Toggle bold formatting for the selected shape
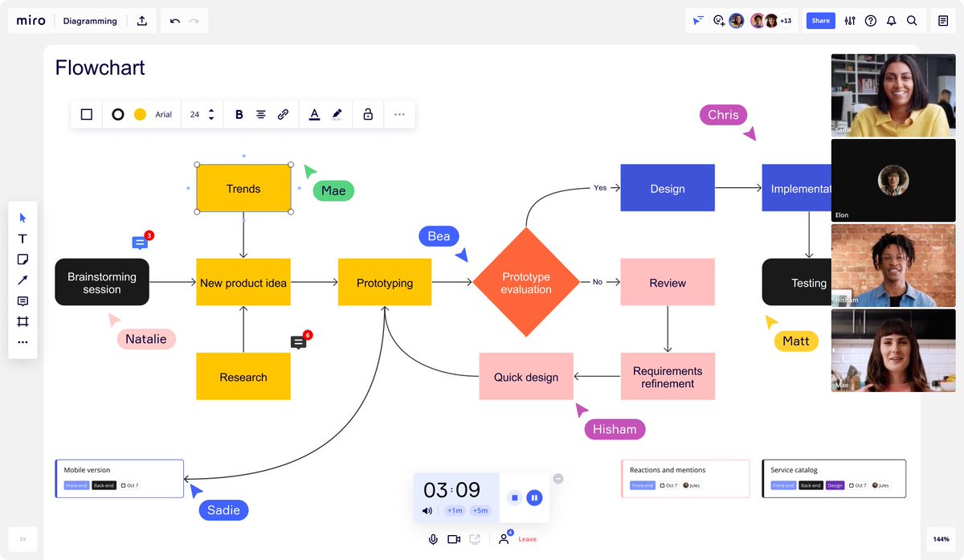The width and height of the screenshot is (964, 560). click(239, 114)
